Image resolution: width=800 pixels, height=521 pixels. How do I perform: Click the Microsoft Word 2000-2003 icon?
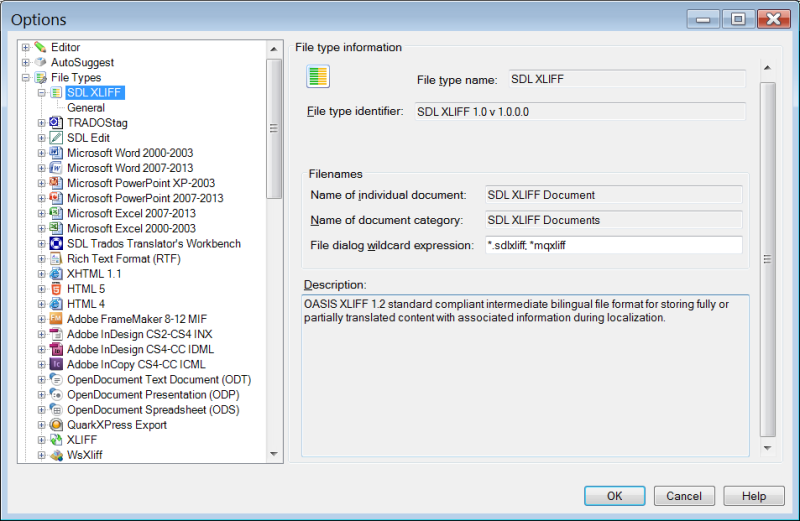pos(56,153)
